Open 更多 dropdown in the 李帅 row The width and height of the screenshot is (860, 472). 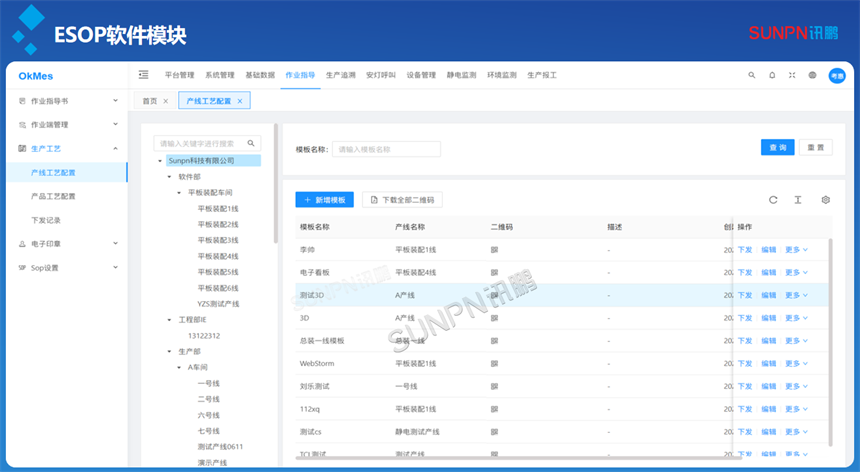coord(796,250)
